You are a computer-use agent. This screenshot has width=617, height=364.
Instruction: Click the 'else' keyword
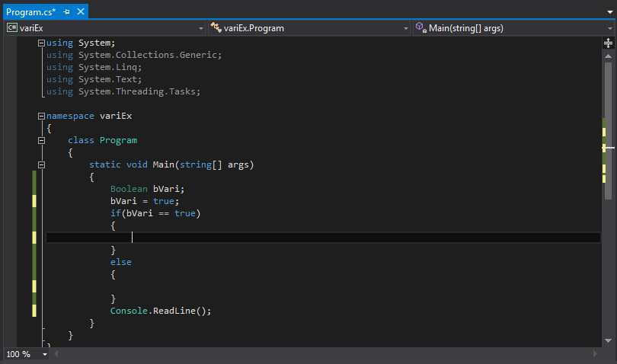tap(121, 262)
